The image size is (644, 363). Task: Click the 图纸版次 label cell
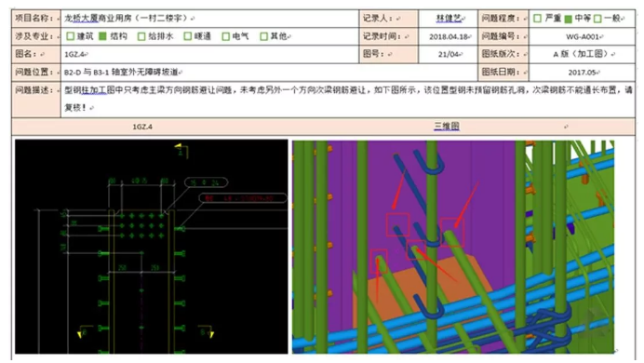coord(503,54)
